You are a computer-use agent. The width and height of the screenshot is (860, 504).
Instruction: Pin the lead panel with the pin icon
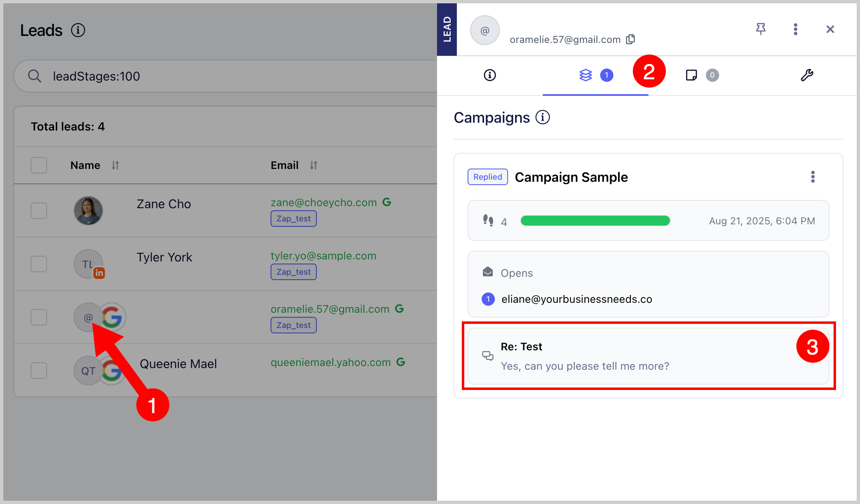click(760, 29)
